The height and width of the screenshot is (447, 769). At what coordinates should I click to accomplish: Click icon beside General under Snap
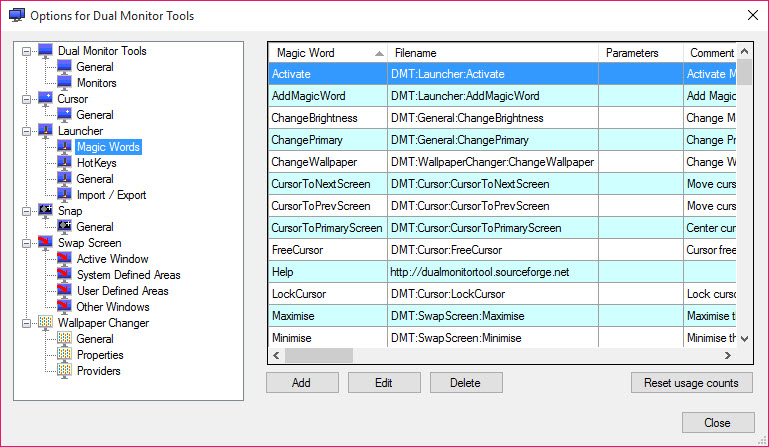(x=64, y=227)
